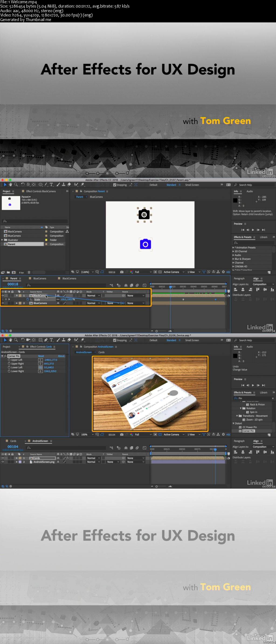276x644 pixels.
Task: Select the Rectangle shape tool in Device.aep toolbar
Action: click(x=40, y=340)
